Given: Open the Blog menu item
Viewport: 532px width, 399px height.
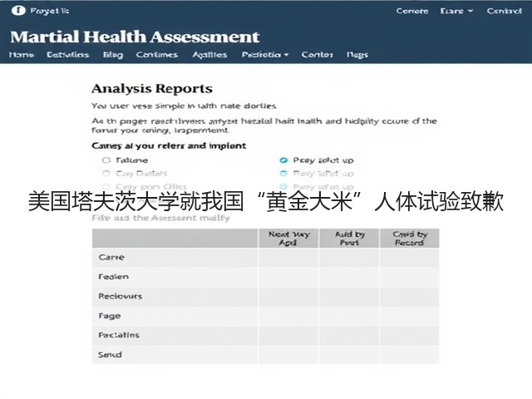Looking at the screenshot, I should [x=113, y=55].
